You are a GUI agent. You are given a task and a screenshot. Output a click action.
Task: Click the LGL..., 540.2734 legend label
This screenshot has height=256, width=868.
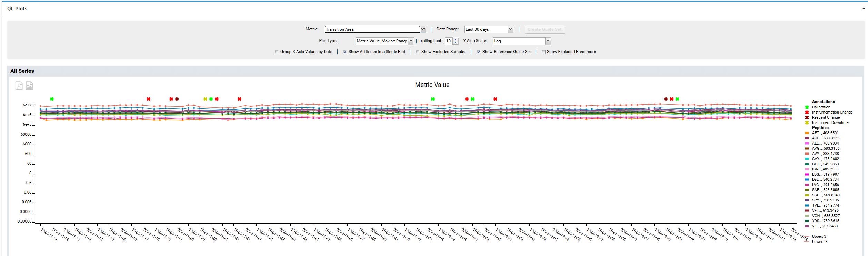coord(825,179)
